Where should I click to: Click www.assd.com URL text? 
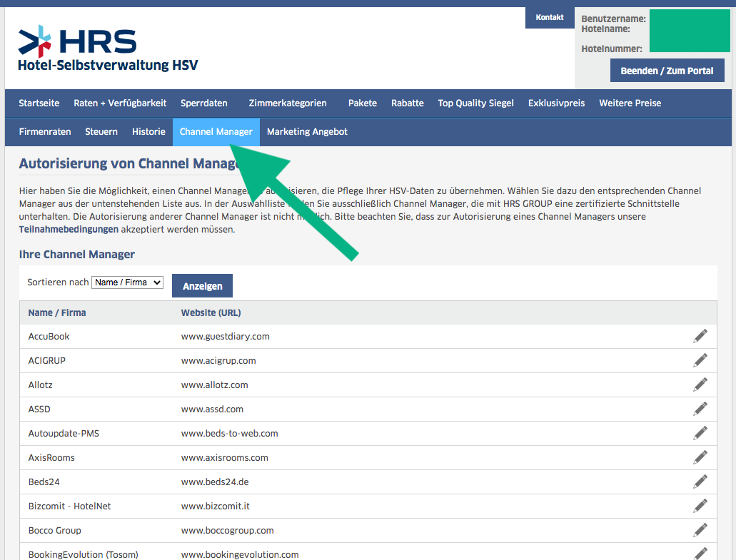point(212,409)
